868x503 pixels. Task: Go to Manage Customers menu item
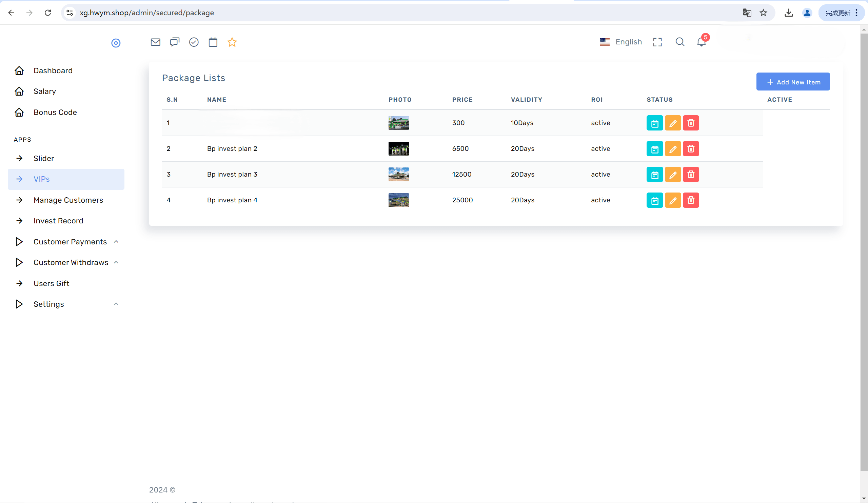click(x=68, y=200)
